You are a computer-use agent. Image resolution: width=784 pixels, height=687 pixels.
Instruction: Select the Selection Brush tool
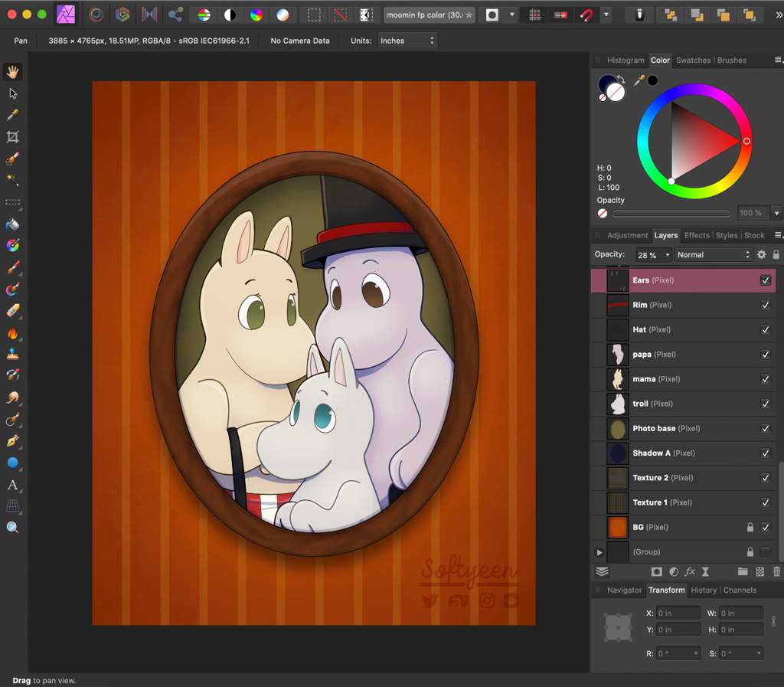12,159
